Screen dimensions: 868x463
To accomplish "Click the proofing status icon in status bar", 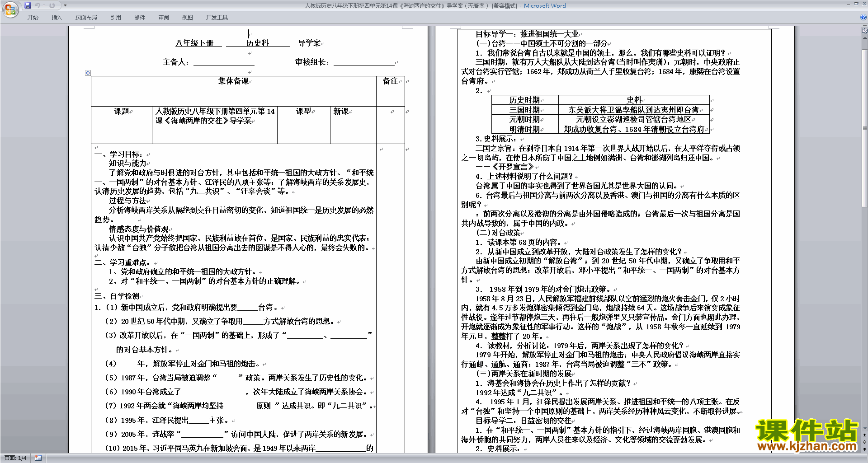I will [x=38, y=458].
